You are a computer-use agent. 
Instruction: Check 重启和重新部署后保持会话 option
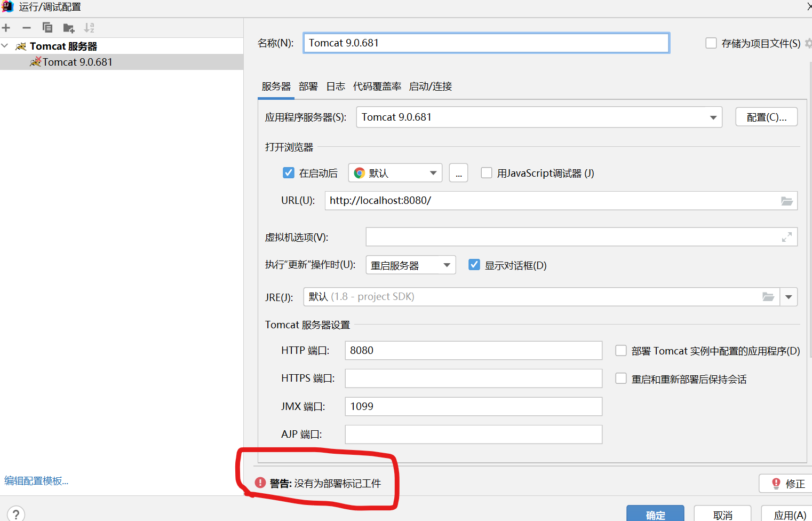coord(621,378)
